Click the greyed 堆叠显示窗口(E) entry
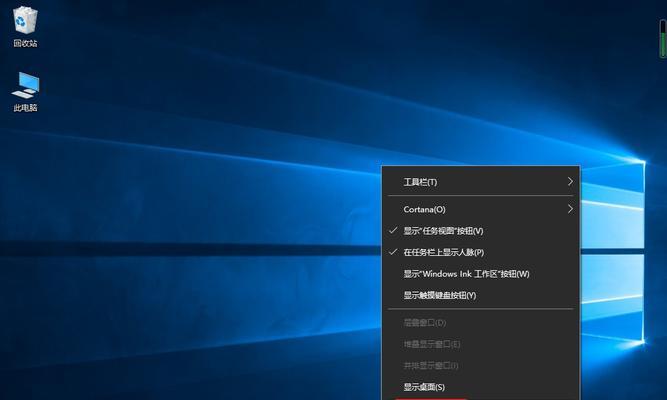Viewport: 667px width, 400px height. [x=481, y=344]
